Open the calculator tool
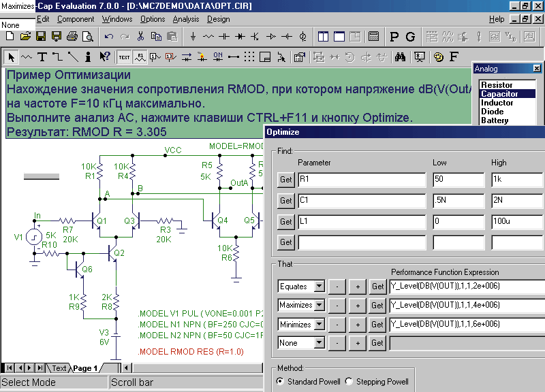545x392 pixels. click(373, 37)
